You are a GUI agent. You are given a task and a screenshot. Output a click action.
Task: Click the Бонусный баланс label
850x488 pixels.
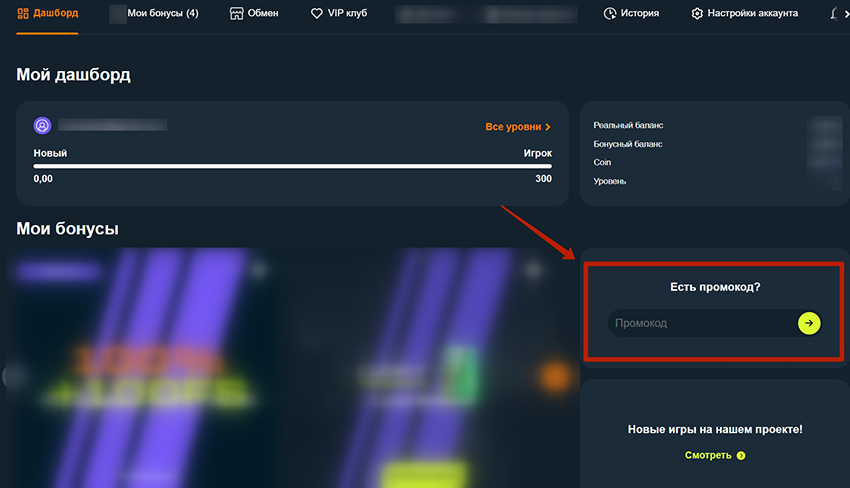point(628,144)
